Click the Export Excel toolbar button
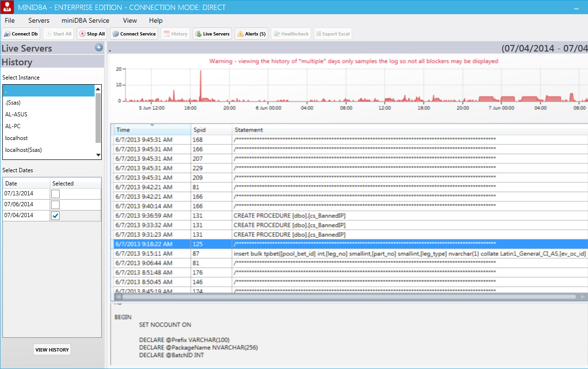This screenshot has width=588, height=369. point(333,34)
